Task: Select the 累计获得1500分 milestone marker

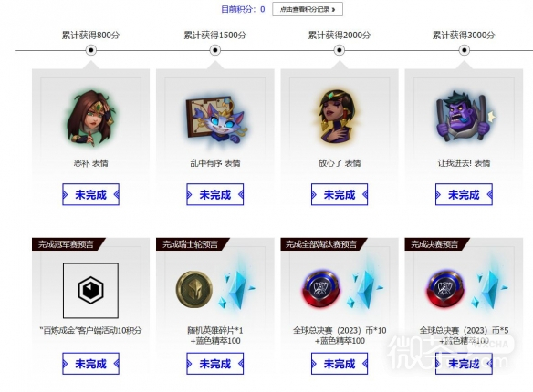Action: (214, 50)
